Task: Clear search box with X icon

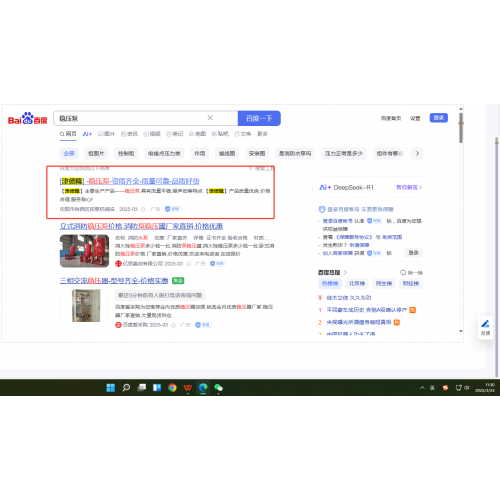Action: (210, 118)
